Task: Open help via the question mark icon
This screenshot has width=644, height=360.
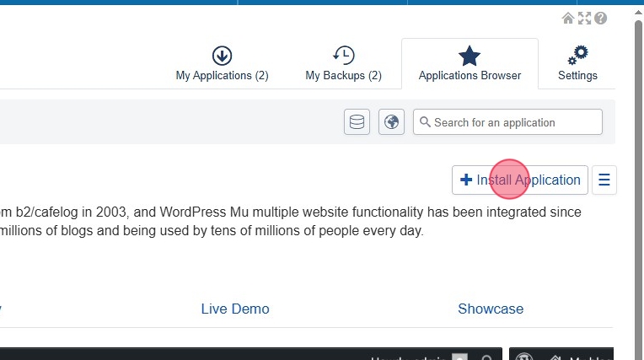Action: tap(600, 19)
